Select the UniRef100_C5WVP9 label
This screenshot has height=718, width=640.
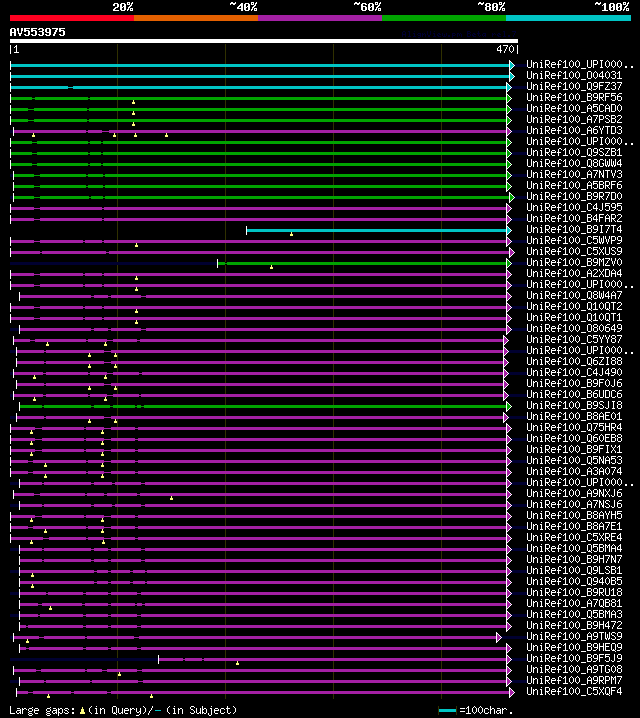point(574,240)
